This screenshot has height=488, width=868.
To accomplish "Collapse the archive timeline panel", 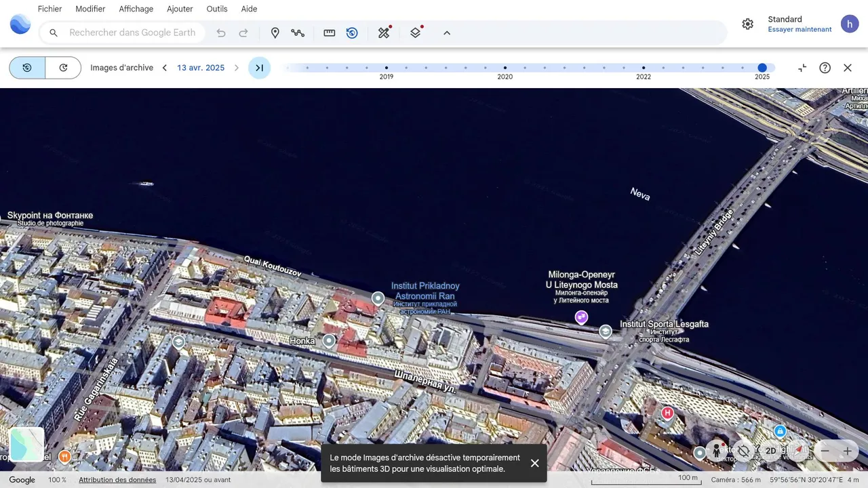I will tap(802, 68).
